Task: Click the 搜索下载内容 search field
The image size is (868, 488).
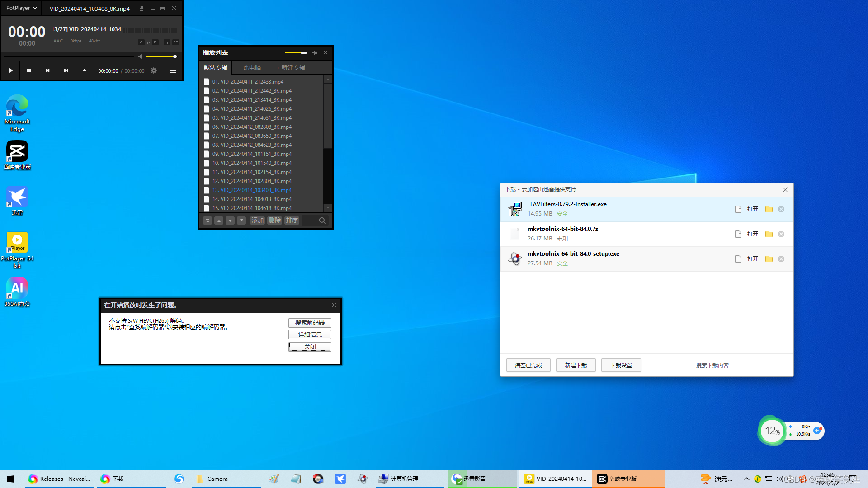Action: click(x=739, y=365)
